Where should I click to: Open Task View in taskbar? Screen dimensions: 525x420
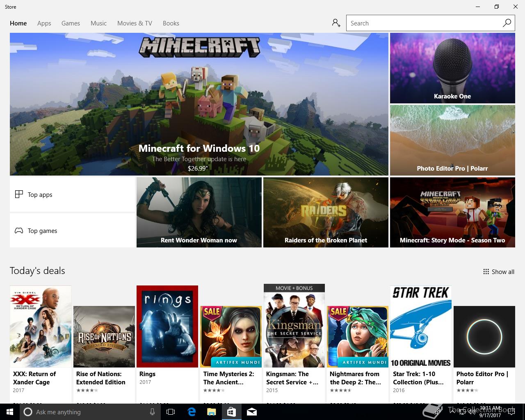pyautogui.click(x=171, y=412)
